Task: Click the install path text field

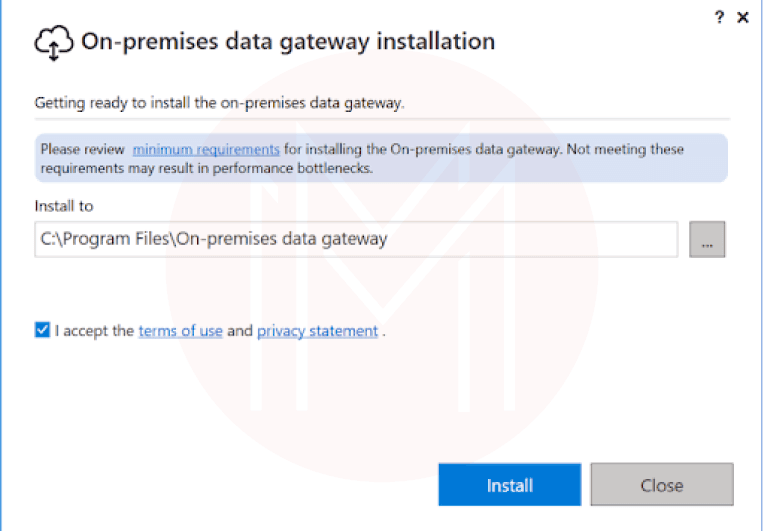Action: tap(356, 239)
